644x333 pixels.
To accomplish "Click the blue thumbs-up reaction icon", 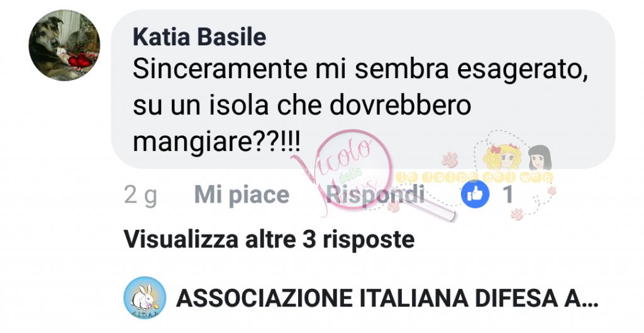I will tap(475, 194).
